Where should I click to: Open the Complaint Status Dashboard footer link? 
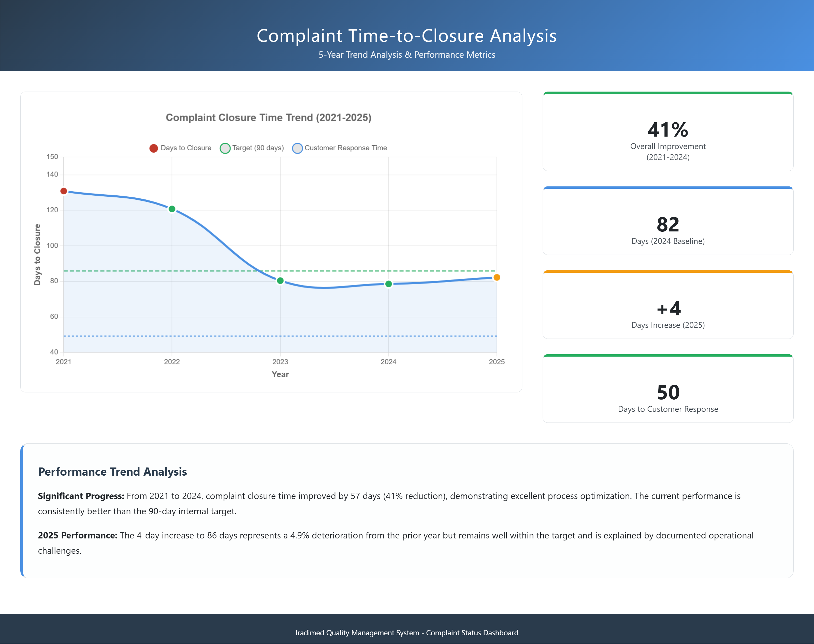406,633
